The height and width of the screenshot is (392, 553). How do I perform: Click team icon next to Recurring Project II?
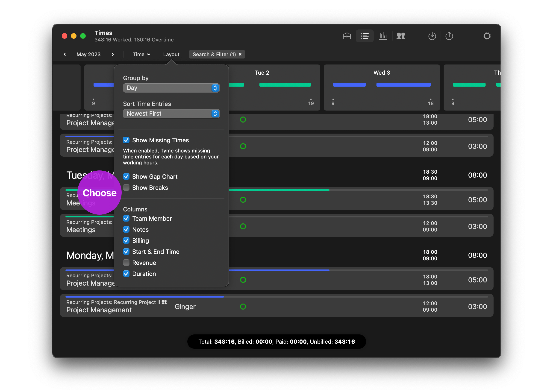click(164, 302)
